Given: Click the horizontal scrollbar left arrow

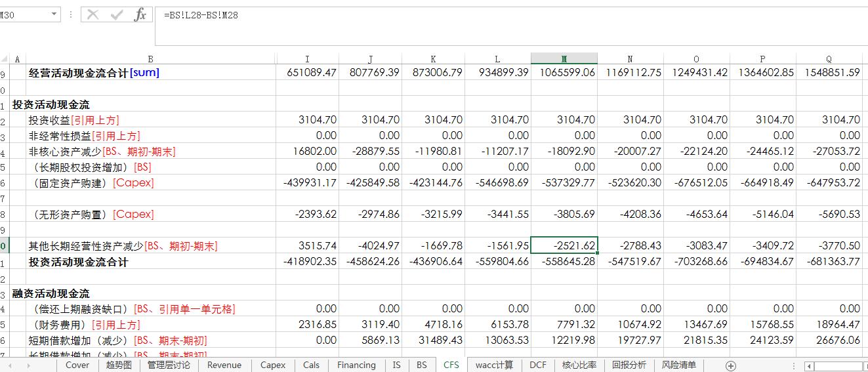Looking at the screenshot, I should click(810, 365).
